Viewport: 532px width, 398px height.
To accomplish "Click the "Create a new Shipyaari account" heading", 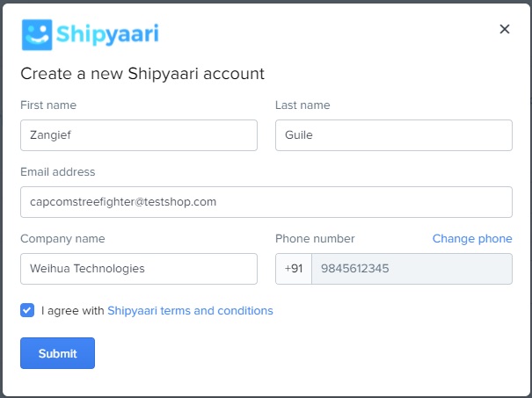I will pyautogui.click(x=142, y=74).
